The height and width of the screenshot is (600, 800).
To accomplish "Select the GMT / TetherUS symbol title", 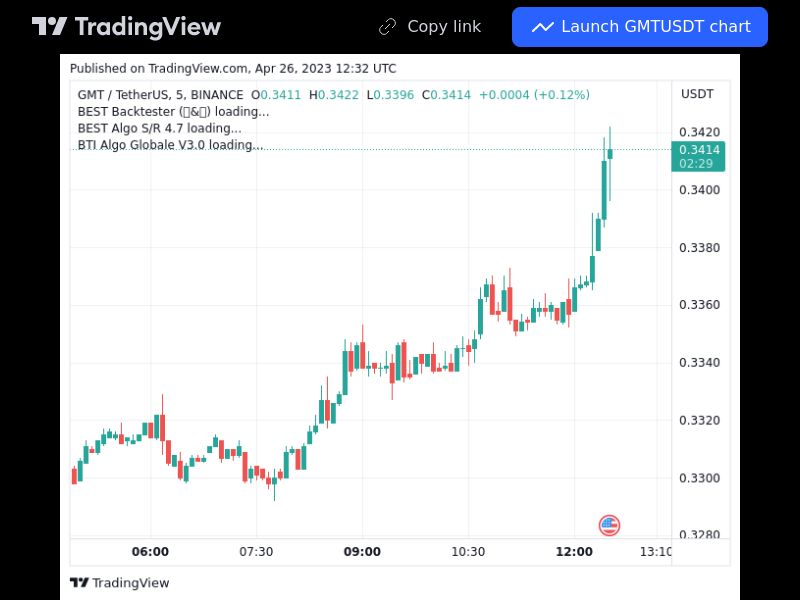I will [160, 95].
